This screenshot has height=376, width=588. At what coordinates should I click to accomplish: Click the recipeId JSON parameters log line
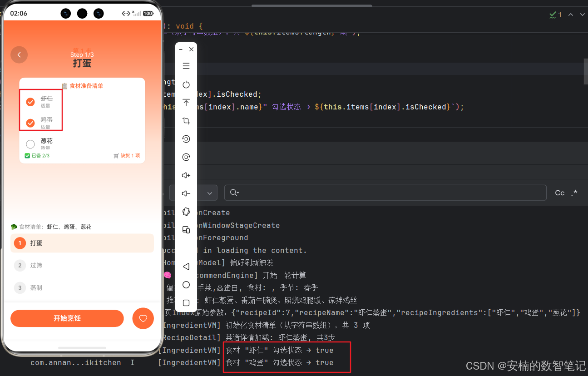coord(371,313)
